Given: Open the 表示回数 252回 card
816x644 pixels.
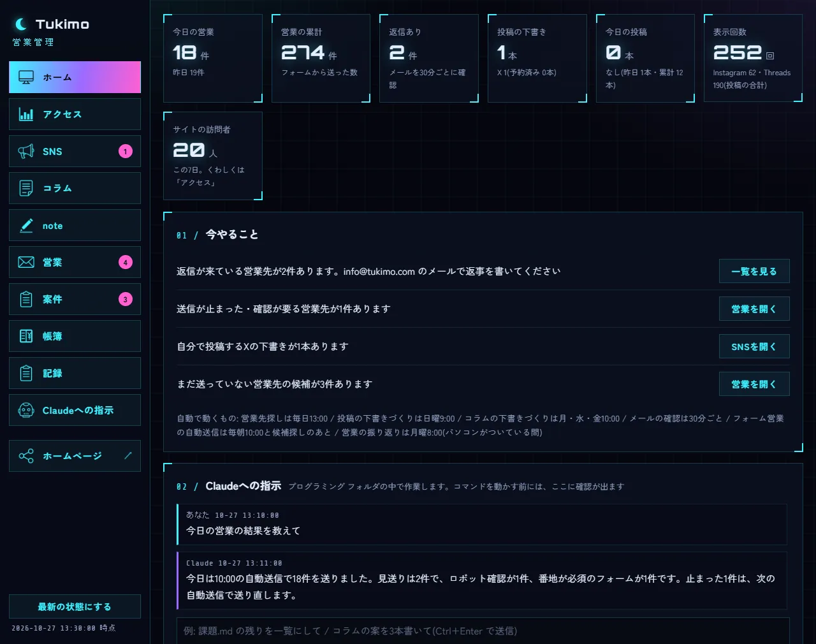Looking at the screenshot, I should [x=754, y=58].
